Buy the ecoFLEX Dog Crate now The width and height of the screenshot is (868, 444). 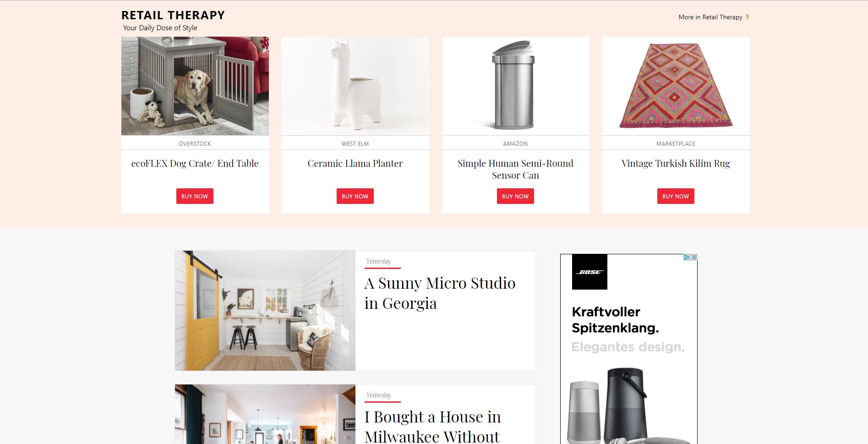pos(195,196)
